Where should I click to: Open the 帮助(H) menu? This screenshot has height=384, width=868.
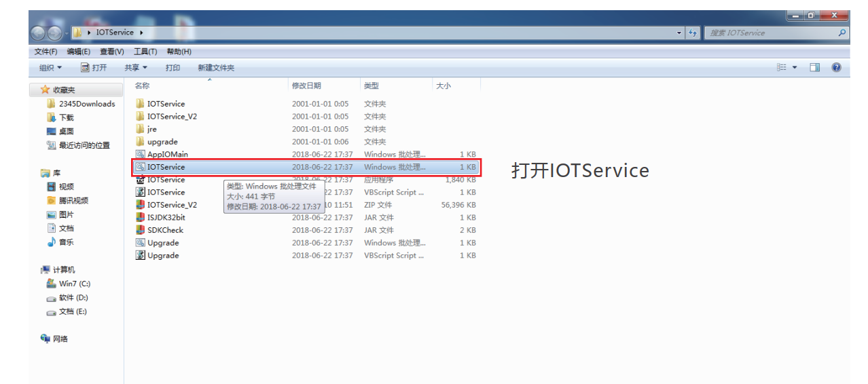(x=179, y=52)
